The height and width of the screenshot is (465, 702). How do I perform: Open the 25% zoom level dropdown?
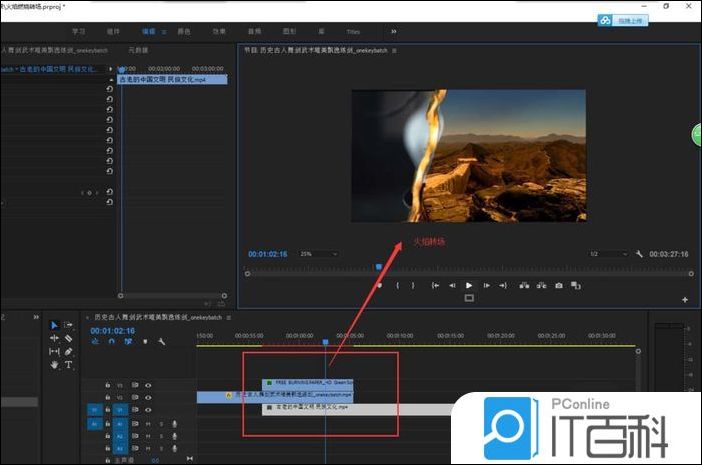coord(319,254)
